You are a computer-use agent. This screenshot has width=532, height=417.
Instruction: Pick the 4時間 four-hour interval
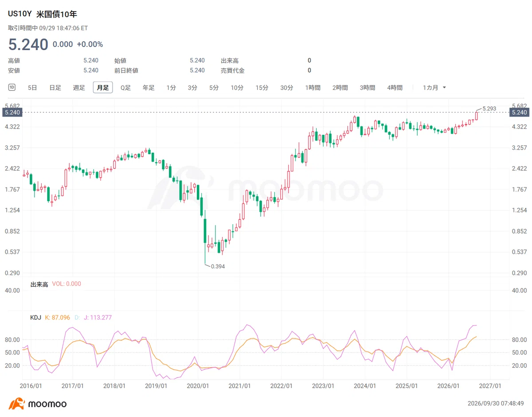[395, 88]
